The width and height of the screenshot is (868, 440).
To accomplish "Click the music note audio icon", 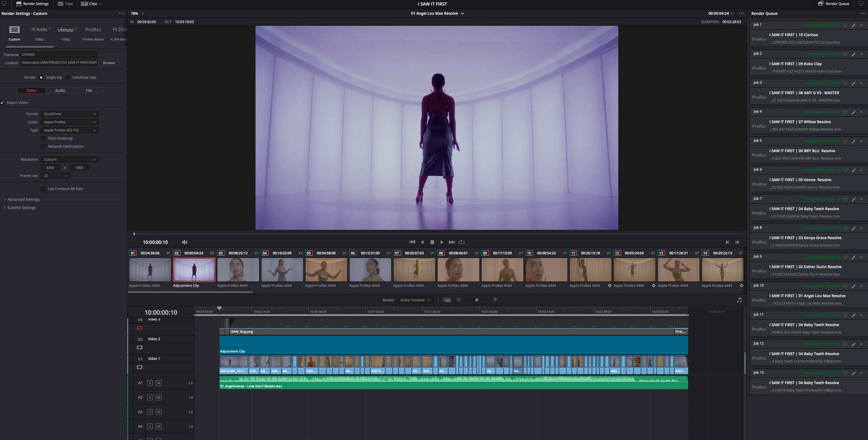I will click(739, 300).
